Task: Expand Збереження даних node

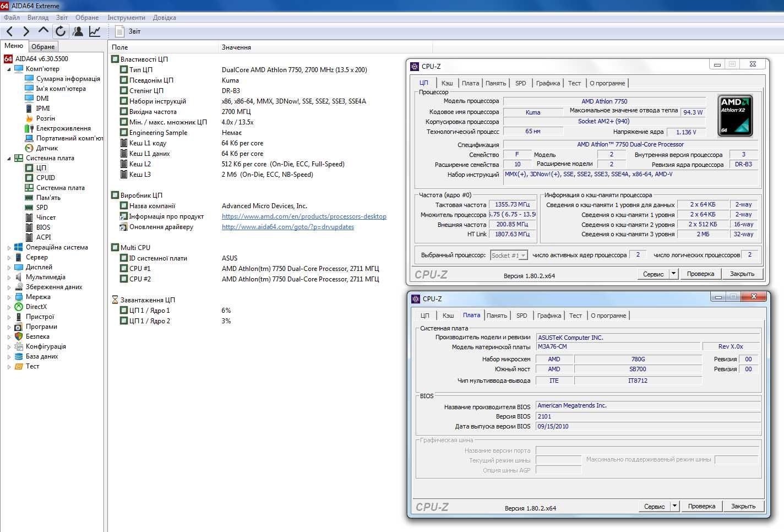Action: [x=9, y=287]
